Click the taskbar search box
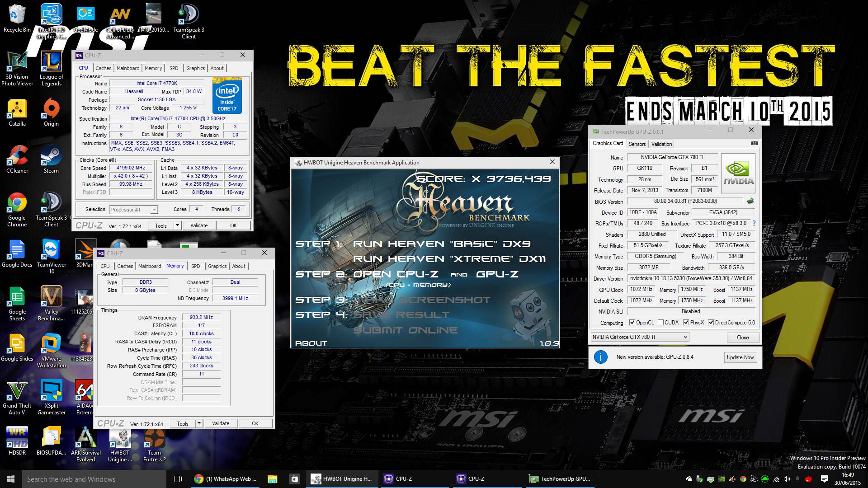This screenshot has width=868, height=488. pyautogui.click(x=94, y=479)
